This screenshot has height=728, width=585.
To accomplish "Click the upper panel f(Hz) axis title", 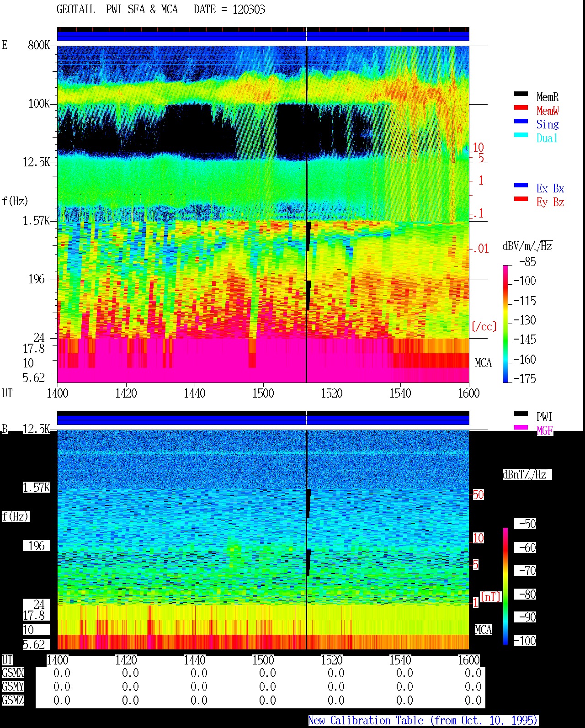I will (x=15, y=201).
